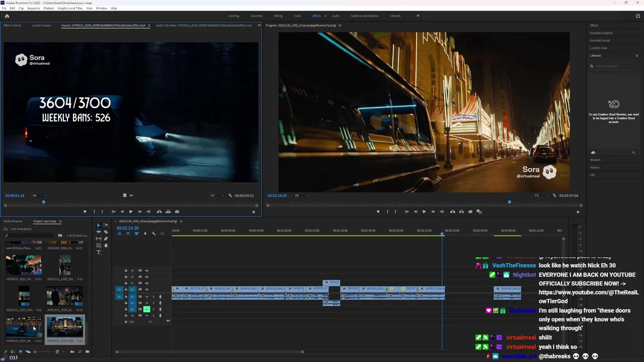Expand the workspaces overflow chevron menu
Screen dimensions: 644x362
pos(418,16)
